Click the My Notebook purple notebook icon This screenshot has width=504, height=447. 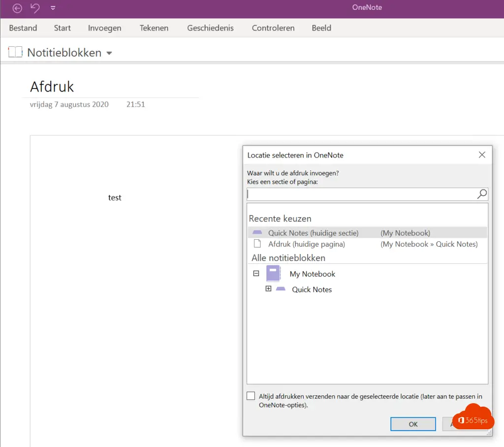tap(273, 274)
